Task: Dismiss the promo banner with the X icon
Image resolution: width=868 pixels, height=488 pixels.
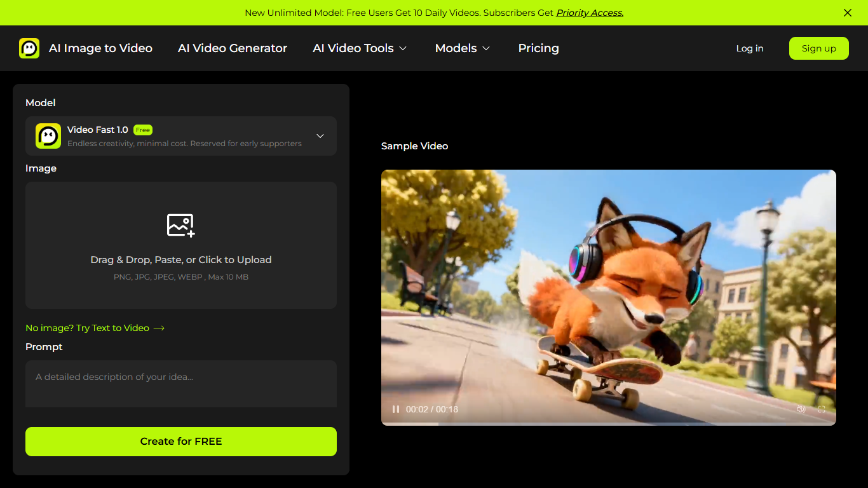Action: [x=847, y=13]
